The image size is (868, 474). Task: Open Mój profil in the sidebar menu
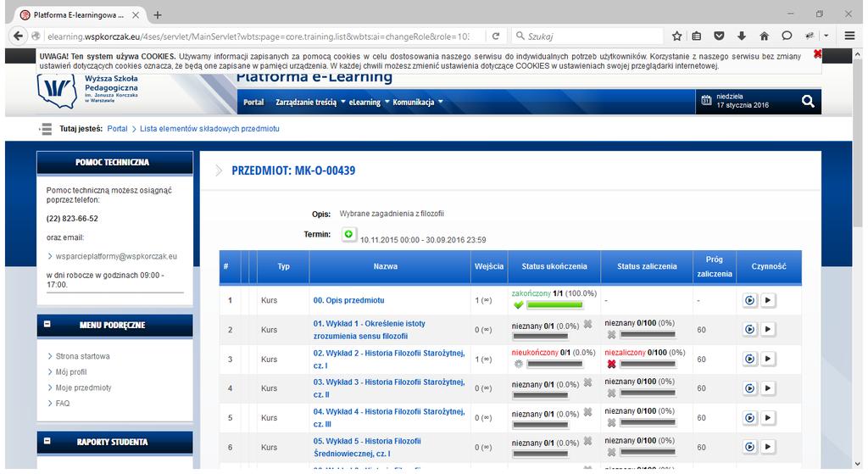(x=71, y=371)
